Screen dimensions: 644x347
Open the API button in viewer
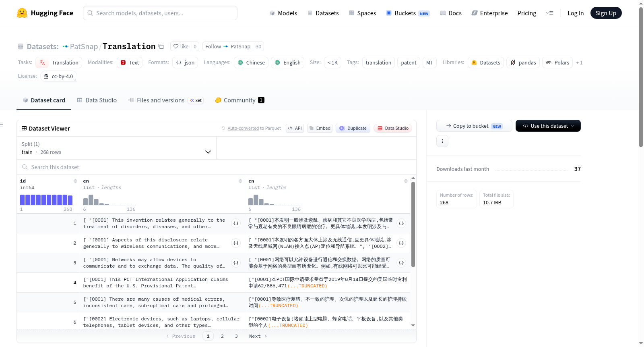pyautogui.click(x=295, y=128)
